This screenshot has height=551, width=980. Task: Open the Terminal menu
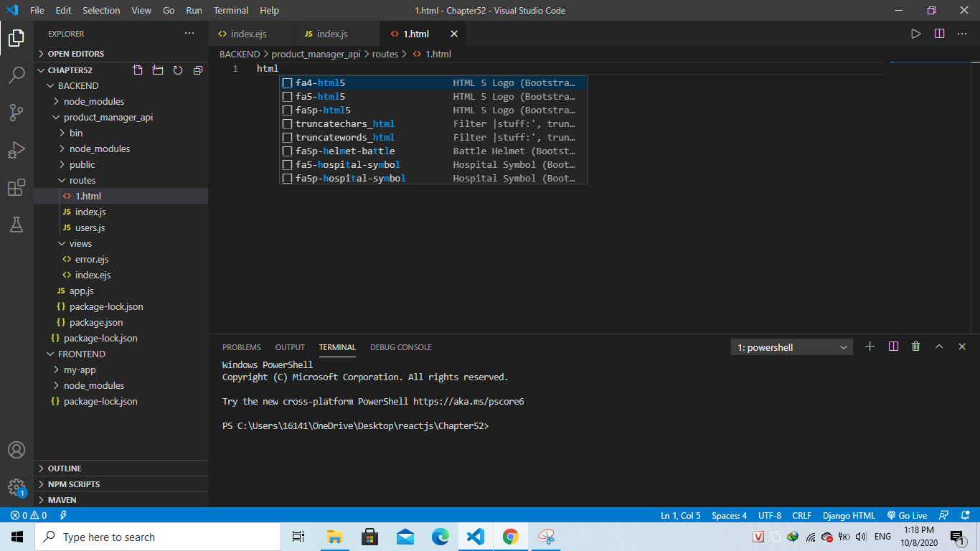tap(231, 10)
